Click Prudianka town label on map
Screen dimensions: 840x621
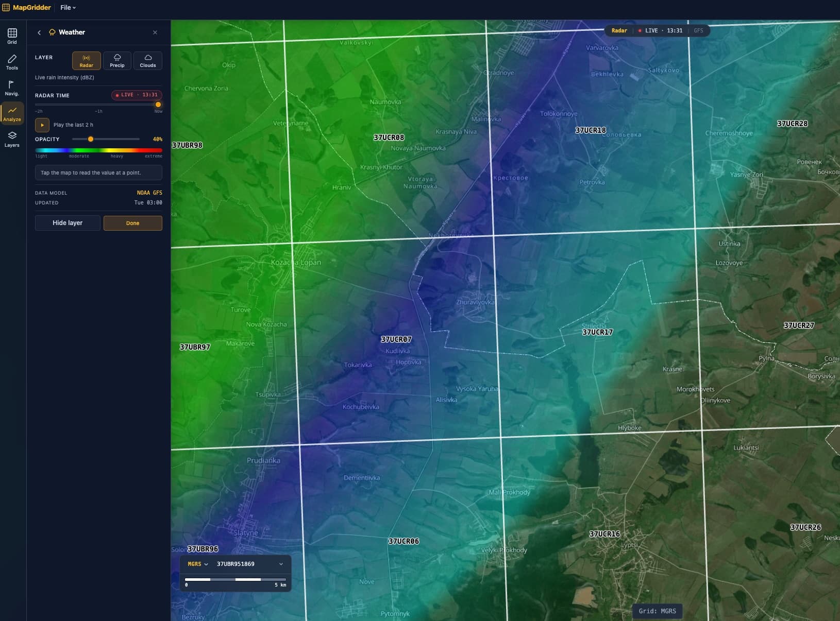coord(263,460)
